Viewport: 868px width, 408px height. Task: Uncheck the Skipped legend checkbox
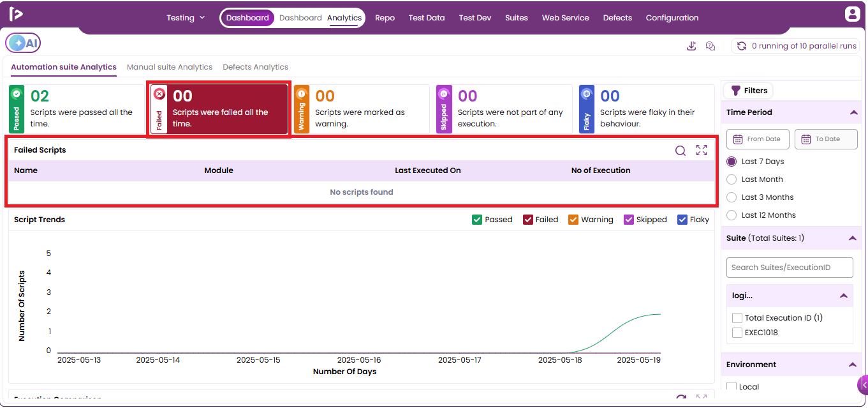coord(628,220)
